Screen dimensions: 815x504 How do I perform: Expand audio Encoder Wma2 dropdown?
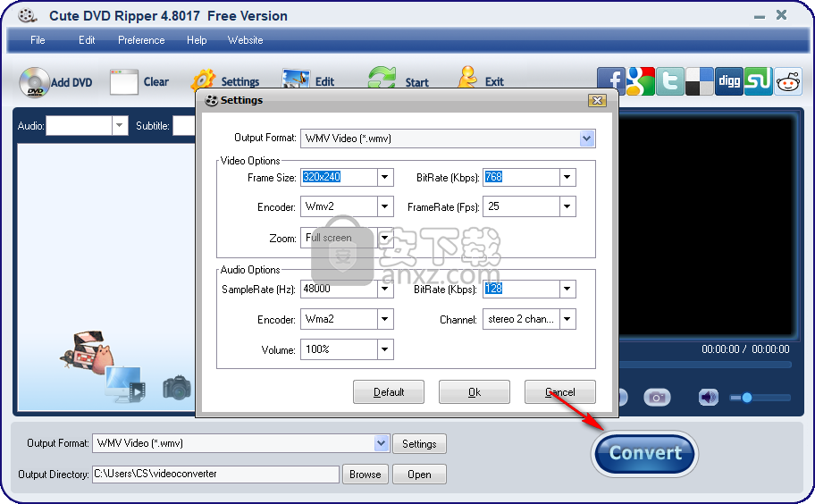point(384,319)
